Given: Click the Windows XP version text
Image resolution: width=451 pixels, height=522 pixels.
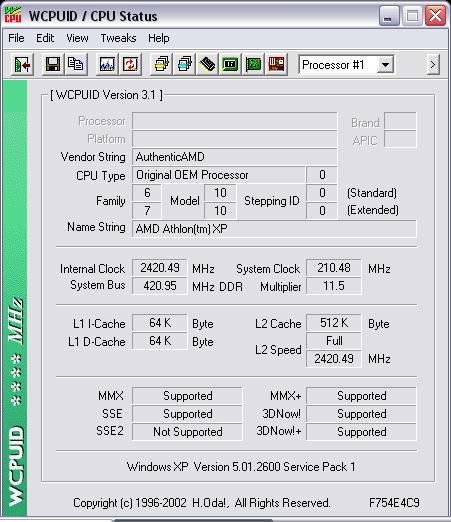Looking at the screenshot, I should pos(241,467).
